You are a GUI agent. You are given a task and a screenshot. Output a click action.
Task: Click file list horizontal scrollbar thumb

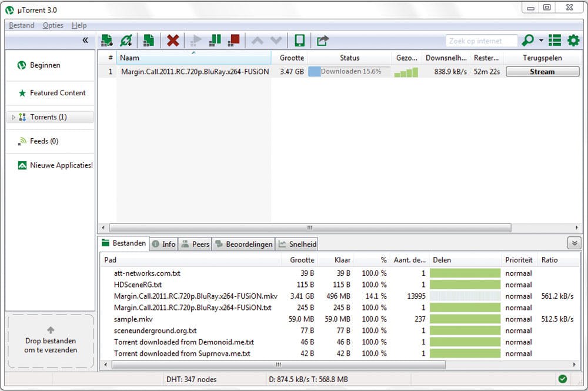tap(279, 365)
